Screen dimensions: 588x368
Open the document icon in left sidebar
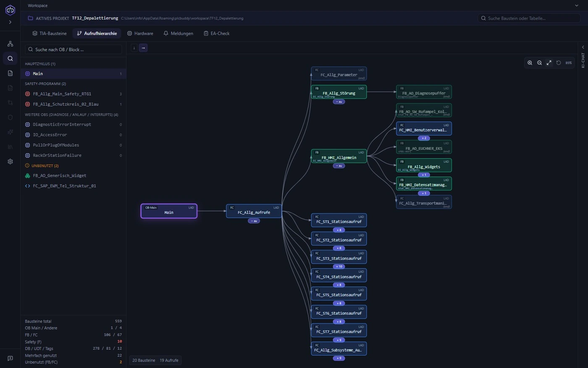coord(10,73)
